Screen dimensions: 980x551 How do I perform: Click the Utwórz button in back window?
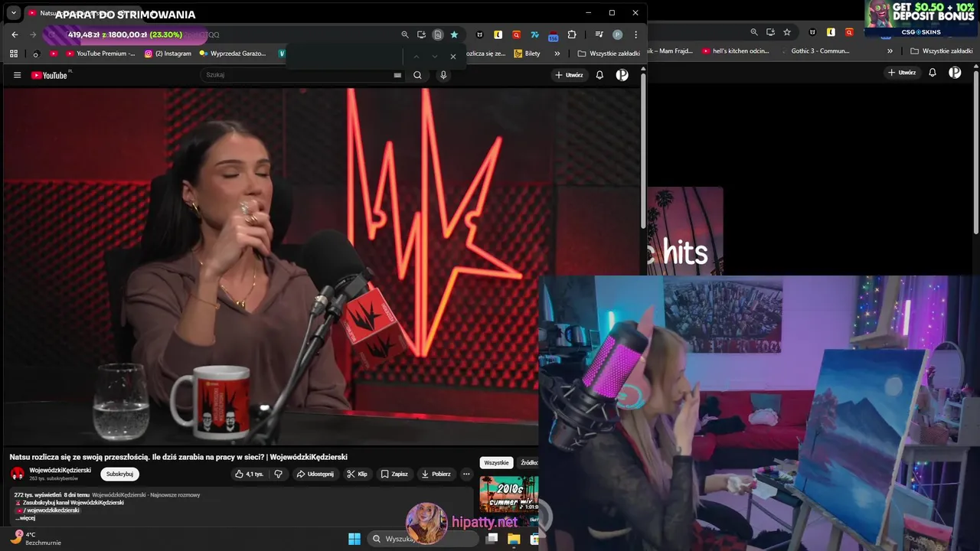[x=903, y=73]
